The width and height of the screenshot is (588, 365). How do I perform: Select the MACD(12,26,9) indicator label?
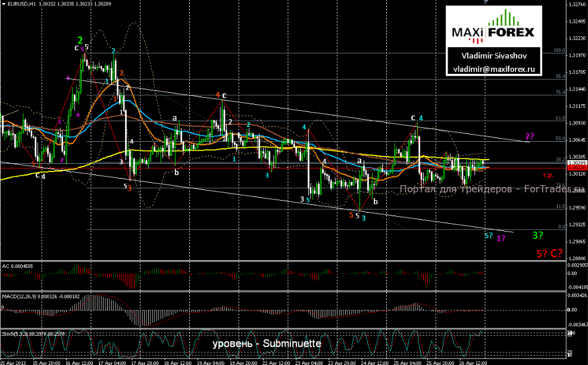pos(41,297)
